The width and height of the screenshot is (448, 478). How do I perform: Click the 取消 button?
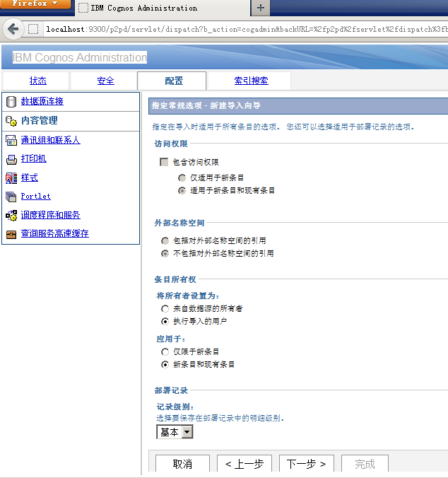pyautogui.click(x=182, y=464)
